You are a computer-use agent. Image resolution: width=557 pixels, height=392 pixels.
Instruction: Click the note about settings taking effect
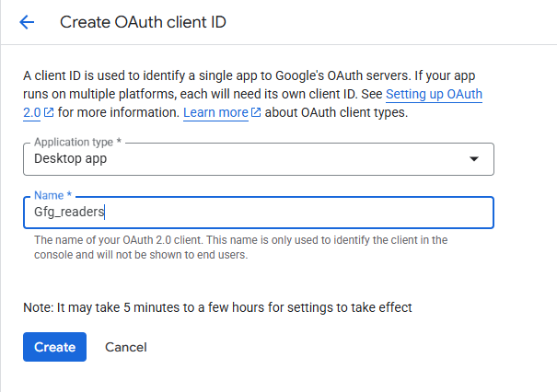217,307
